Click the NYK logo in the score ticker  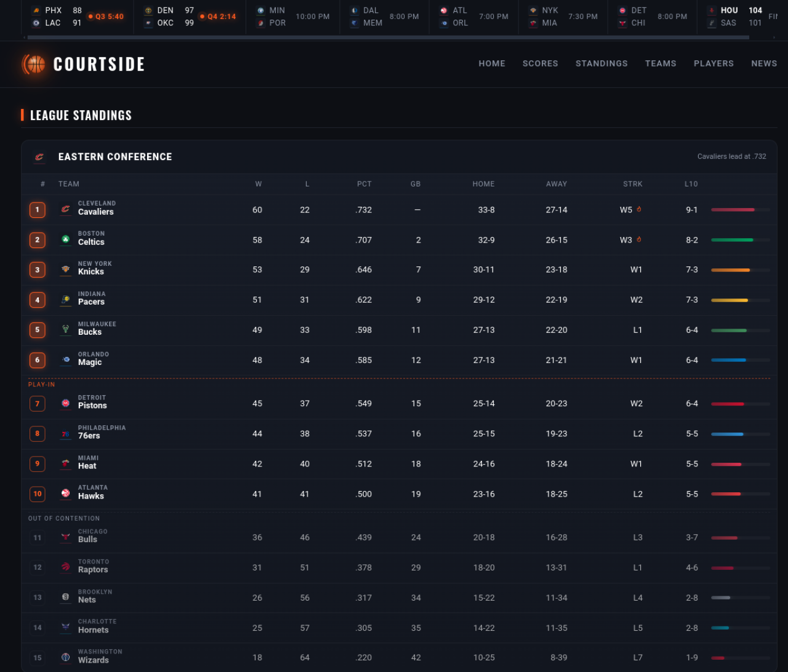pyautogui.click(x=533, y=10)
